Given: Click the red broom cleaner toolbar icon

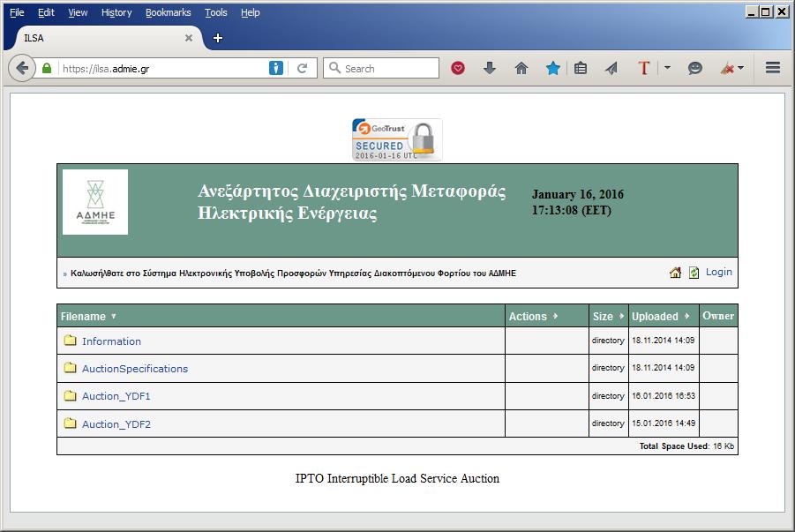Looking at the screenshot, I should (726, 68).
